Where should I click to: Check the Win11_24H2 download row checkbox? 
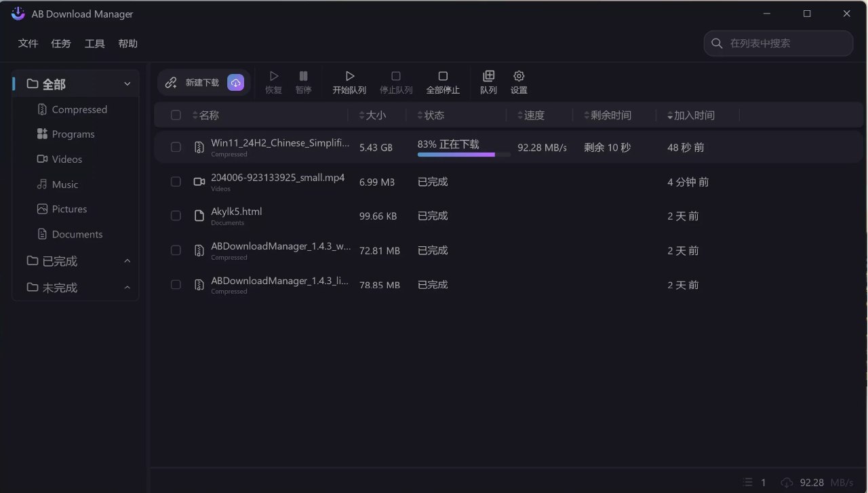176,147
